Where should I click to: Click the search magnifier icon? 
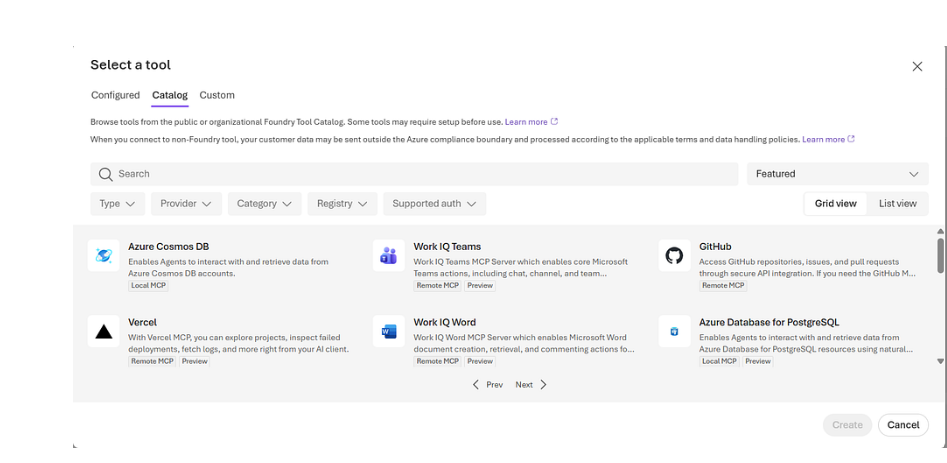106,174
